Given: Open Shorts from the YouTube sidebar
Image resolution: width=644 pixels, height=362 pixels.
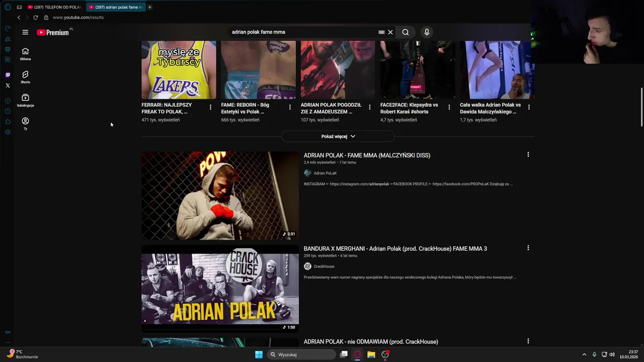Looking at the screenshot, I should [25, 77].
